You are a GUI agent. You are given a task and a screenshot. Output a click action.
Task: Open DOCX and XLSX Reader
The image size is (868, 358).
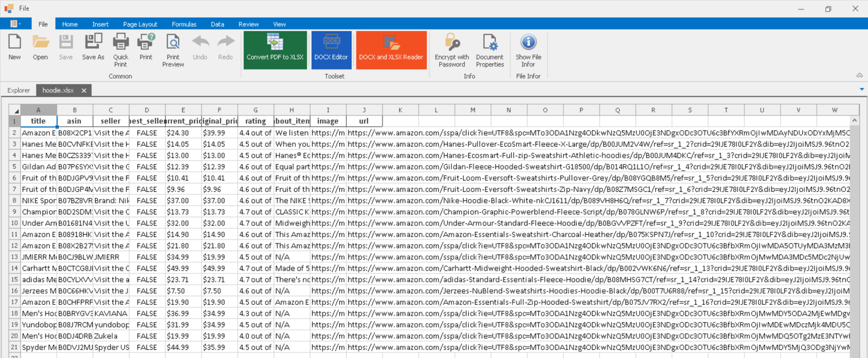coord(391,50)
